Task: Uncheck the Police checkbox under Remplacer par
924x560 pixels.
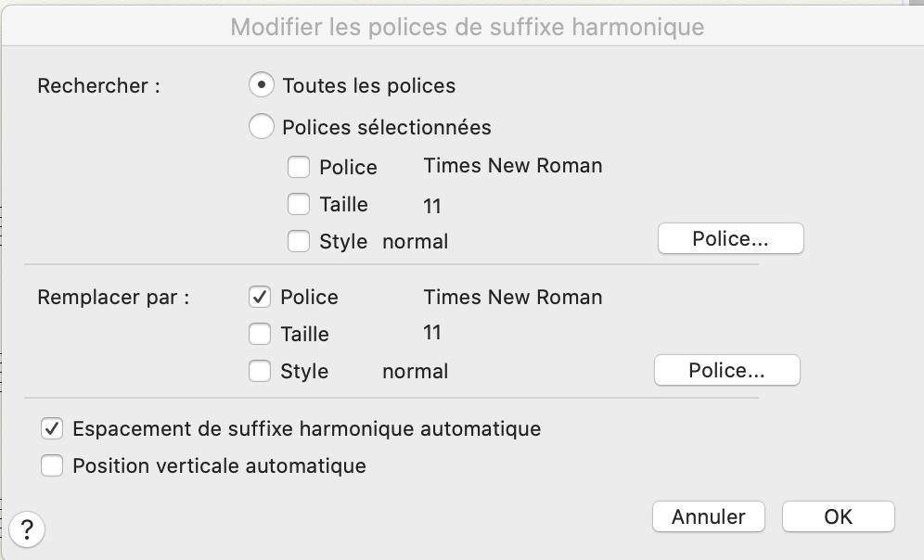Action: pyautogui.click(x=260, y=297)
